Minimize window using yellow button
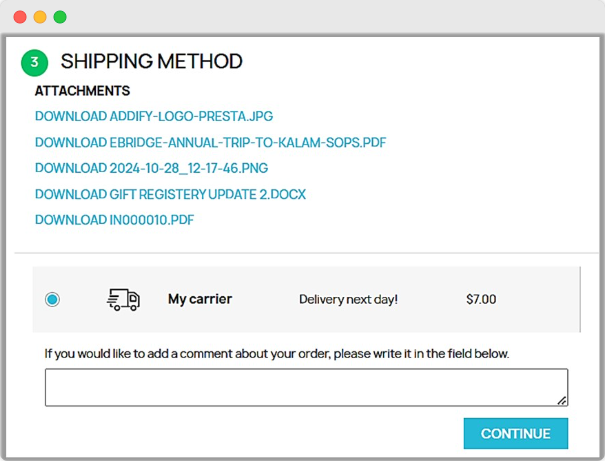The image size is (605, 461). pyautogui.click(x=40, y=17)
